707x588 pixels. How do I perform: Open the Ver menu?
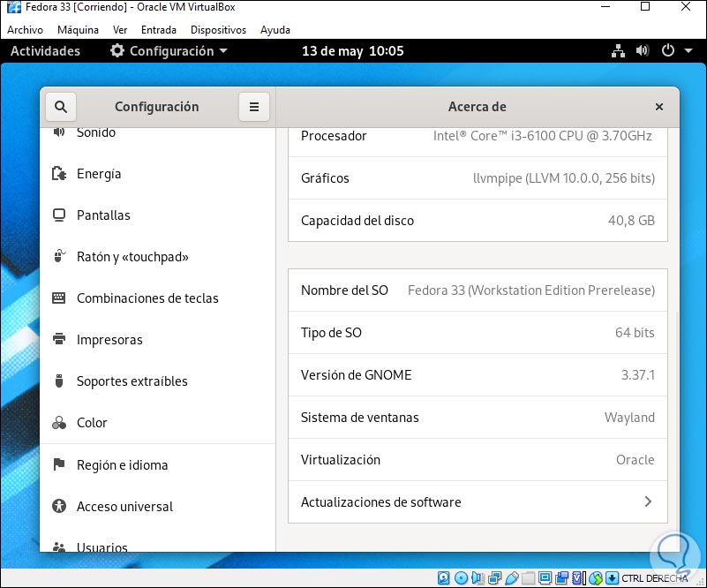[x=120, y=30]
